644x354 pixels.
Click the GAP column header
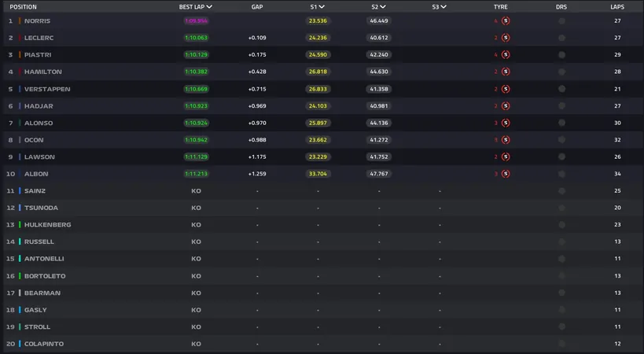click(x=257, y=7)
